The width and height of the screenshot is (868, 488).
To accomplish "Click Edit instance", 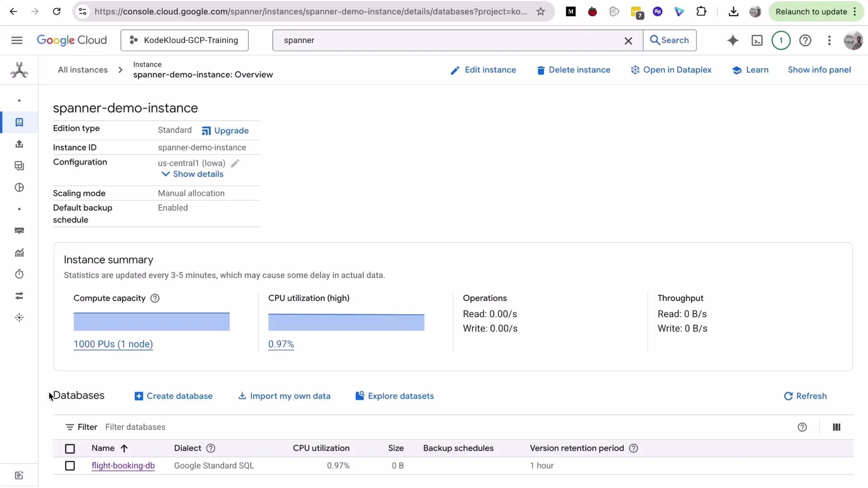I will 483,70.
